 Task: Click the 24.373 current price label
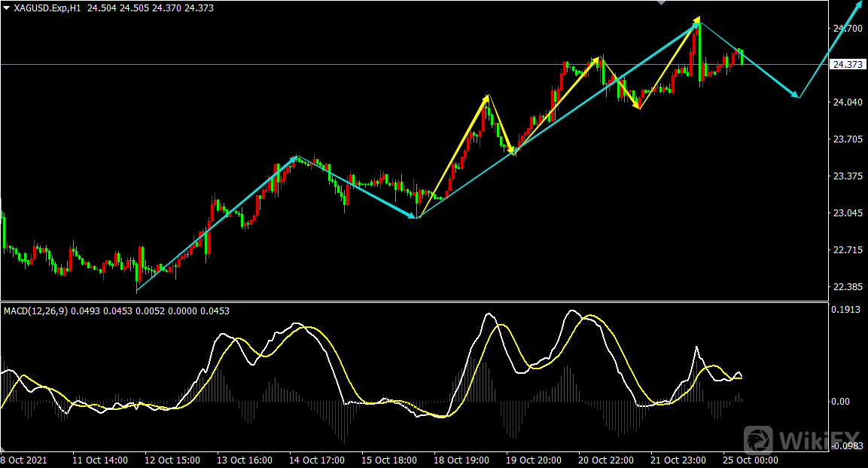848,65
